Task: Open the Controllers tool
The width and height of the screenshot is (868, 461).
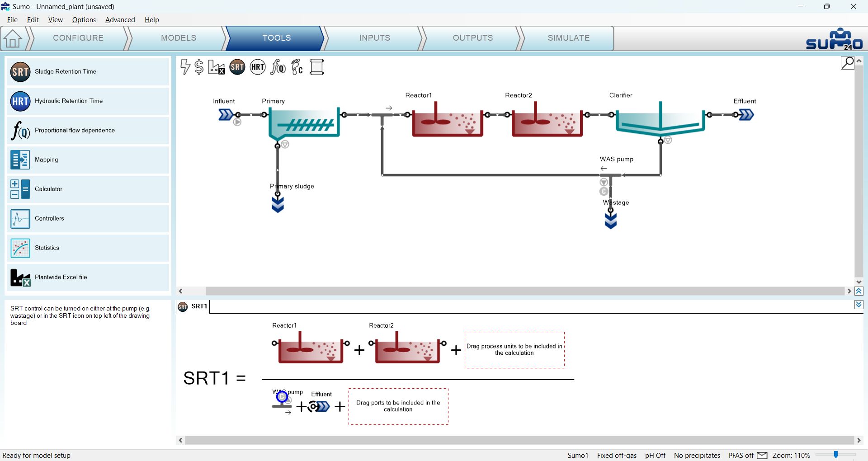Action: pos(88,218)
